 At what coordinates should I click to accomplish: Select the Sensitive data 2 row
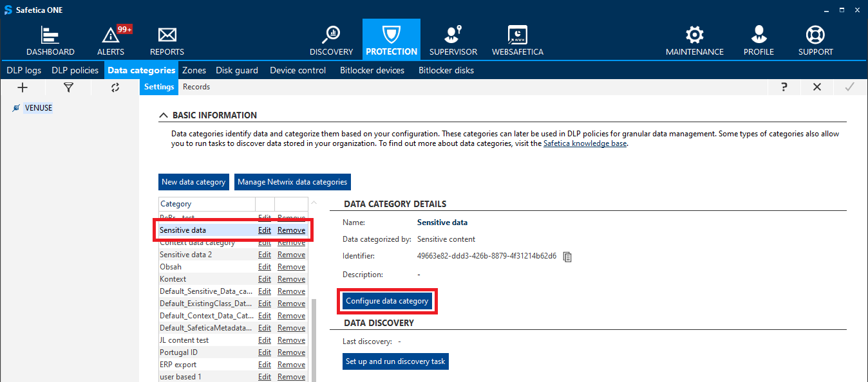click(233, 255)
